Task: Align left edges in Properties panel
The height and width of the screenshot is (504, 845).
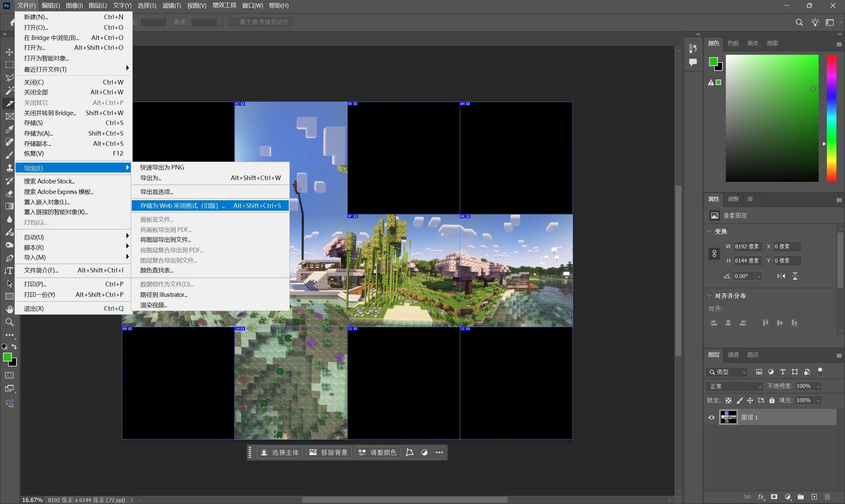Action: tap(714, 323)
